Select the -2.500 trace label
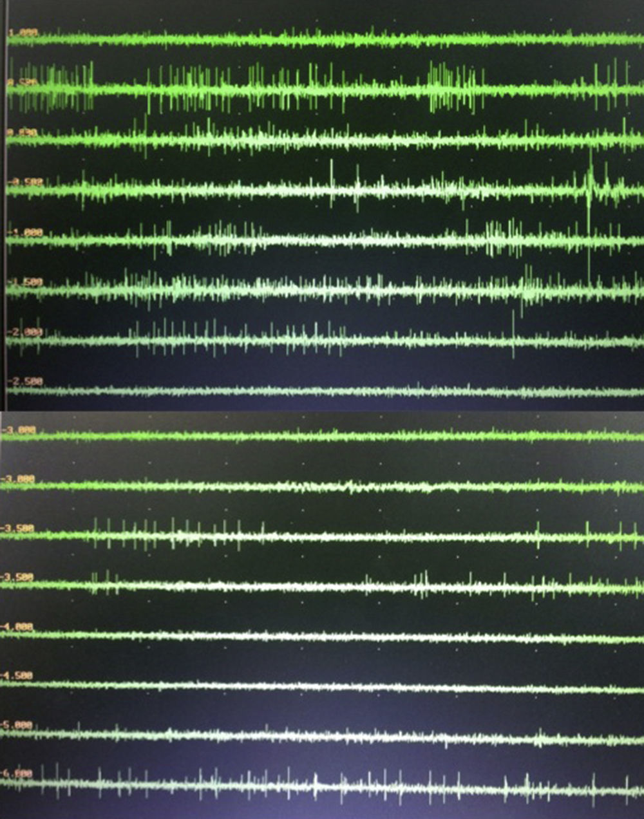644x819 pixels. click(x=26, y=381)
